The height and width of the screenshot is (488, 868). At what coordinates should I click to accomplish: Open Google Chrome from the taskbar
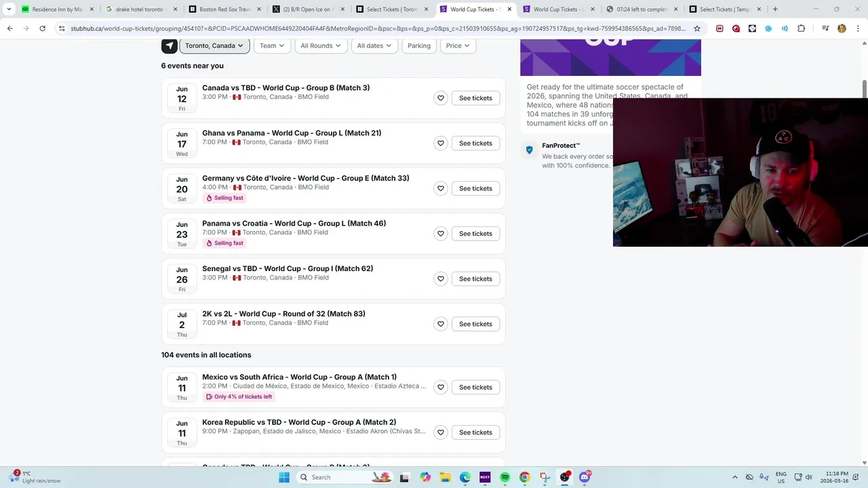tap(524, 477)
